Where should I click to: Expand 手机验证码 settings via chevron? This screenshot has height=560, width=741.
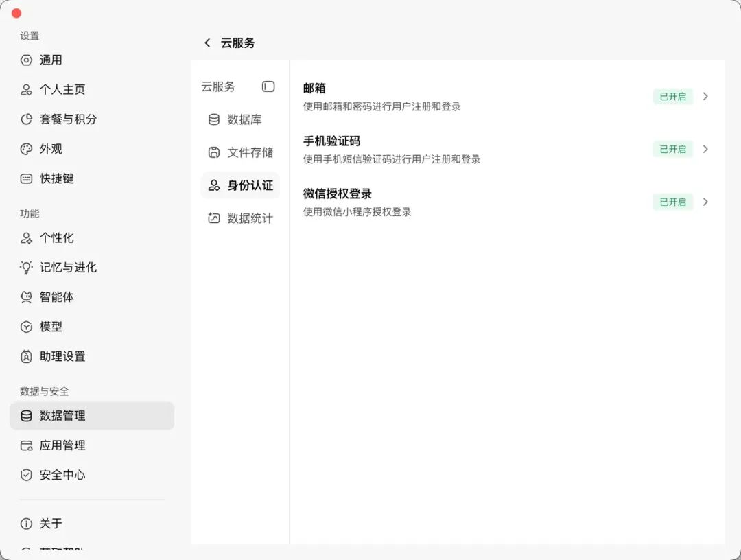pyautogui.click(x=705, y=150)
